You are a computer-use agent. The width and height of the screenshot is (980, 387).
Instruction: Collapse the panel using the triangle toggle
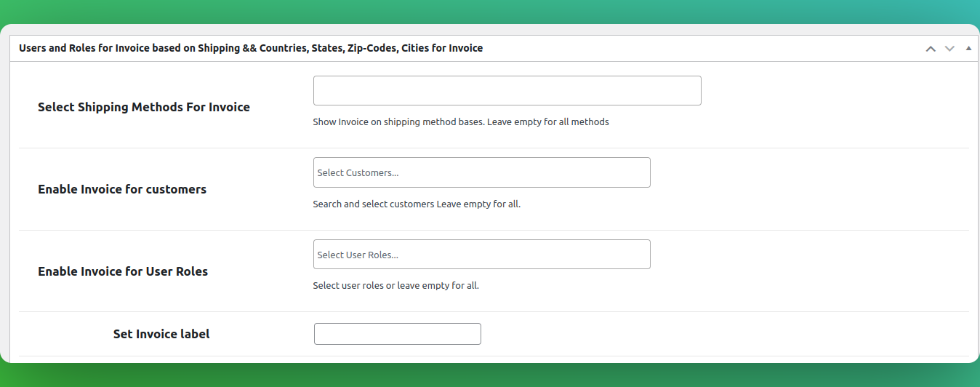point(968,49)
